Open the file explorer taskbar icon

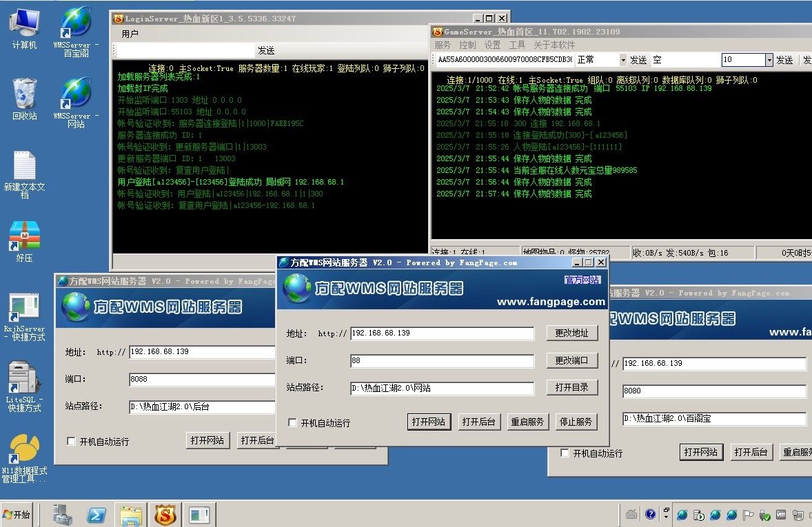click(x=131, y=515)
